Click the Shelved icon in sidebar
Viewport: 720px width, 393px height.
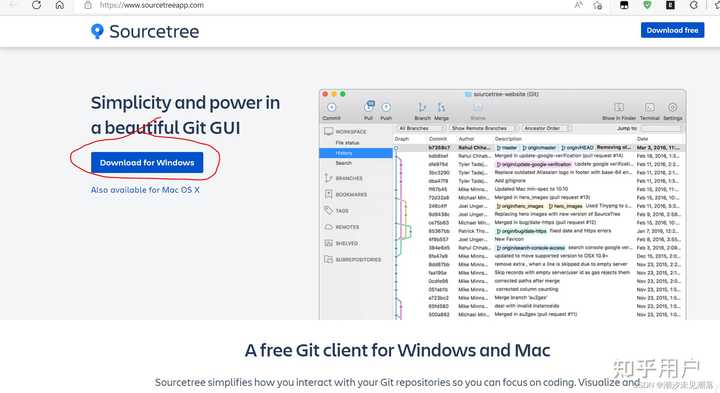pos(328,243)
